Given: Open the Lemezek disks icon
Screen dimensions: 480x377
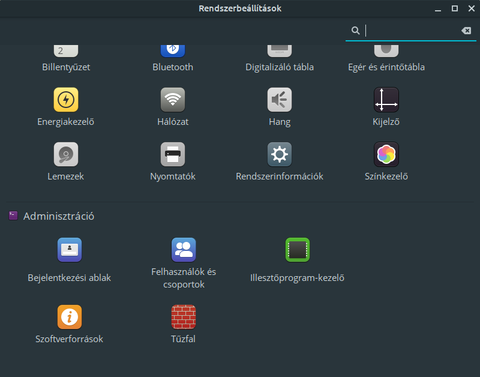Looking at the screenshot, I should tap(66, 154).
